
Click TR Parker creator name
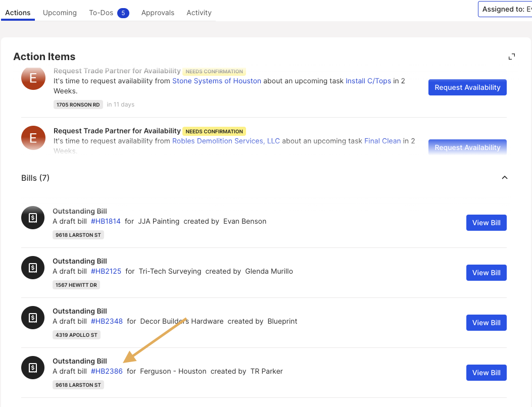coord(266,371)
